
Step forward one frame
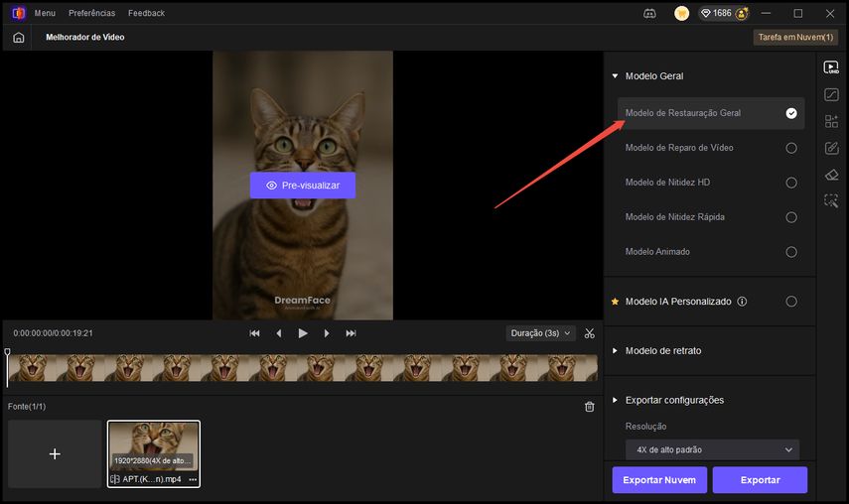point(327,333)
